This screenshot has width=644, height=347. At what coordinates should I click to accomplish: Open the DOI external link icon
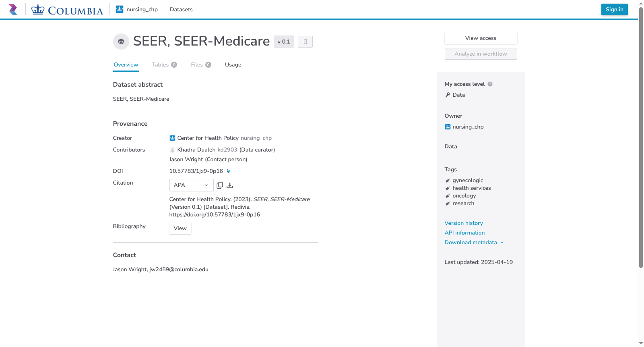pyautogui.click(x=229, y=171)
